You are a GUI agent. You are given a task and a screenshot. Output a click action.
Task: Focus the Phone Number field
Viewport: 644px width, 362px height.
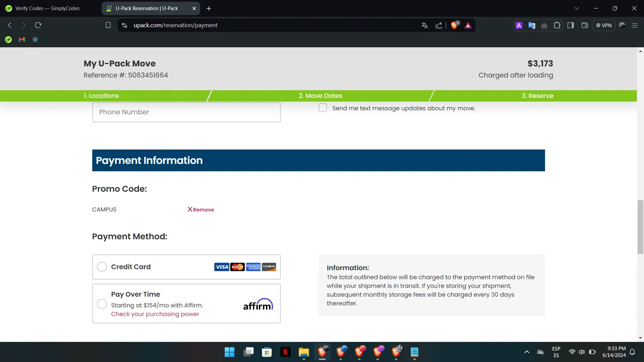[186, 112]
